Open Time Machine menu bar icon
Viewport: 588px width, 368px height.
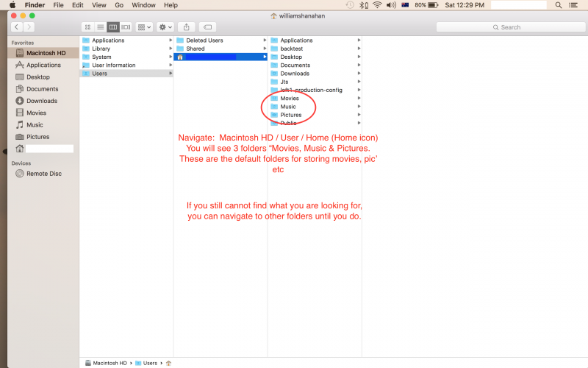(350, 5)
